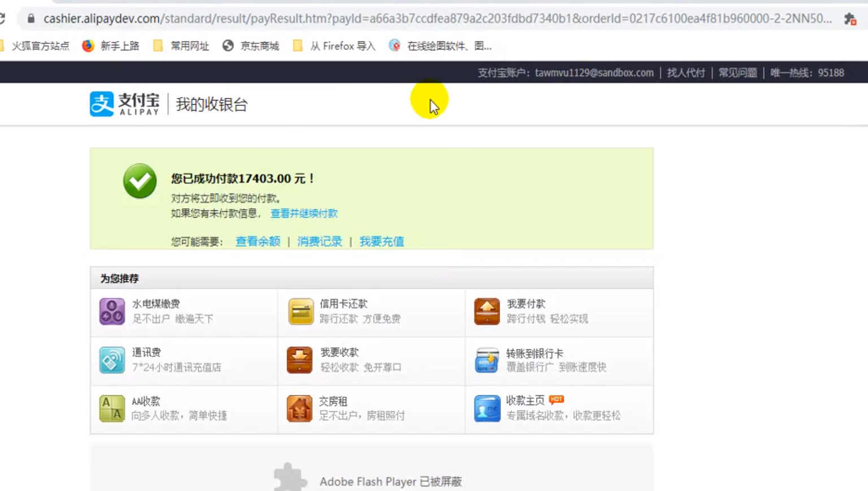The height and width of the screenshot is (491, 868).
Task: Open 常见问题 in the top bar
Action: pyautogui.click(x=737, y=72)
